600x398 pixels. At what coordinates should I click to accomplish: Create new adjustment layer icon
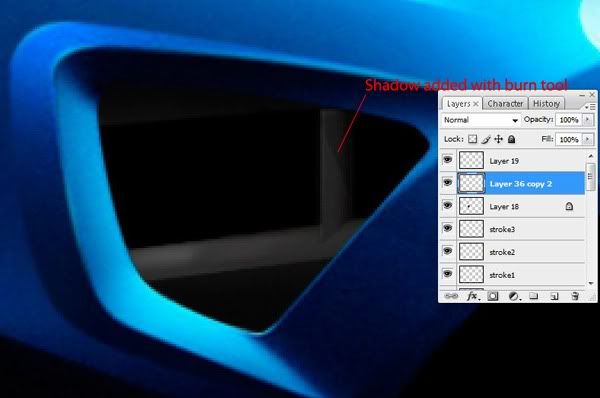pyautogui.click(x=514, y=296)
